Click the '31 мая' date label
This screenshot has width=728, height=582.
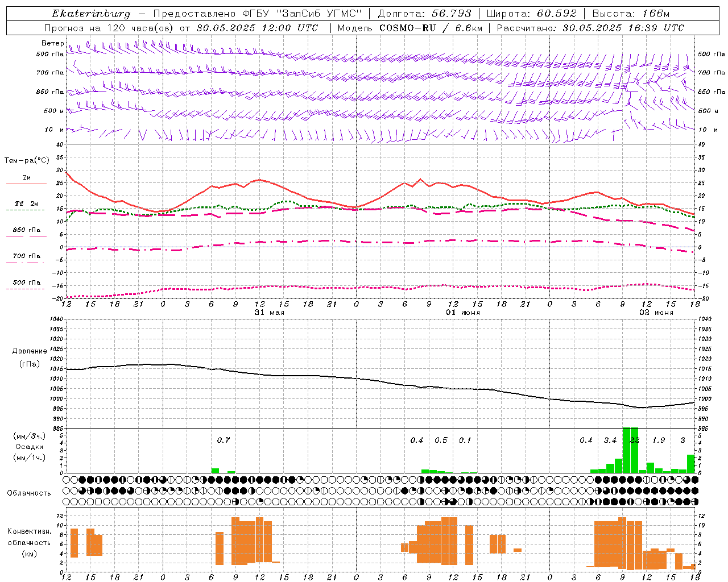(x=270, y=313)
